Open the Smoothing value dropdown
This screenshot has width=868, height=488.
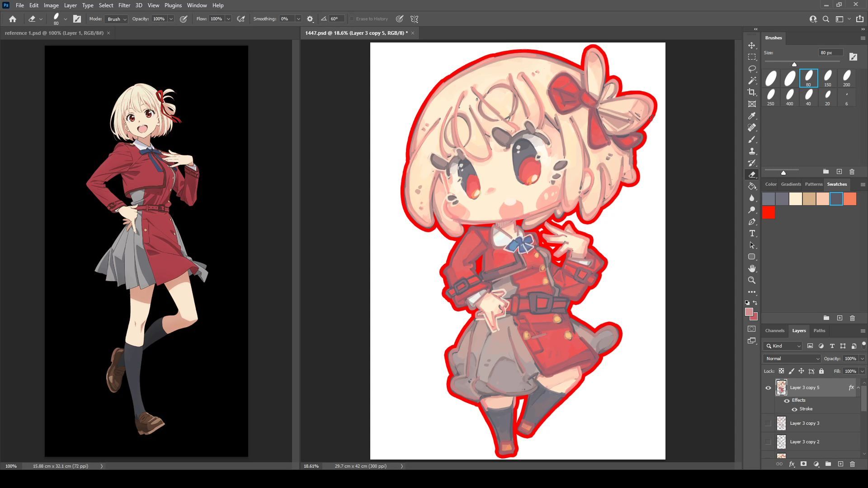(298, 19)
